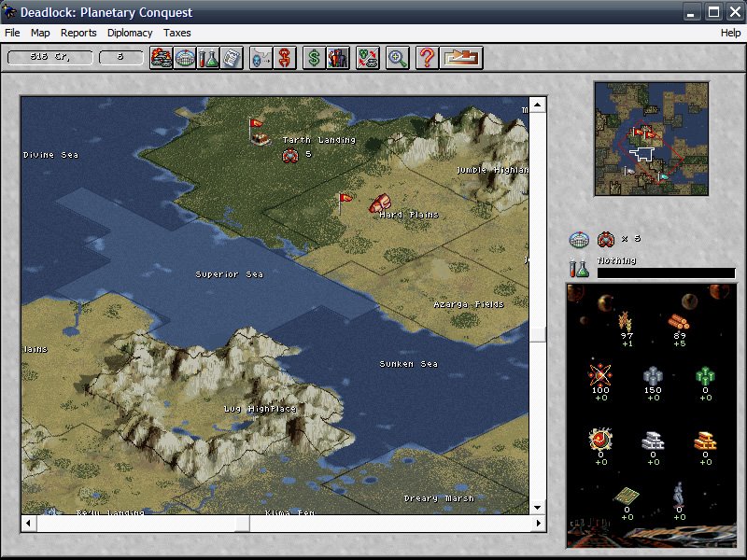747x560 pixels.
Task: Click the Lug HighPlace label
Action: 261,409
